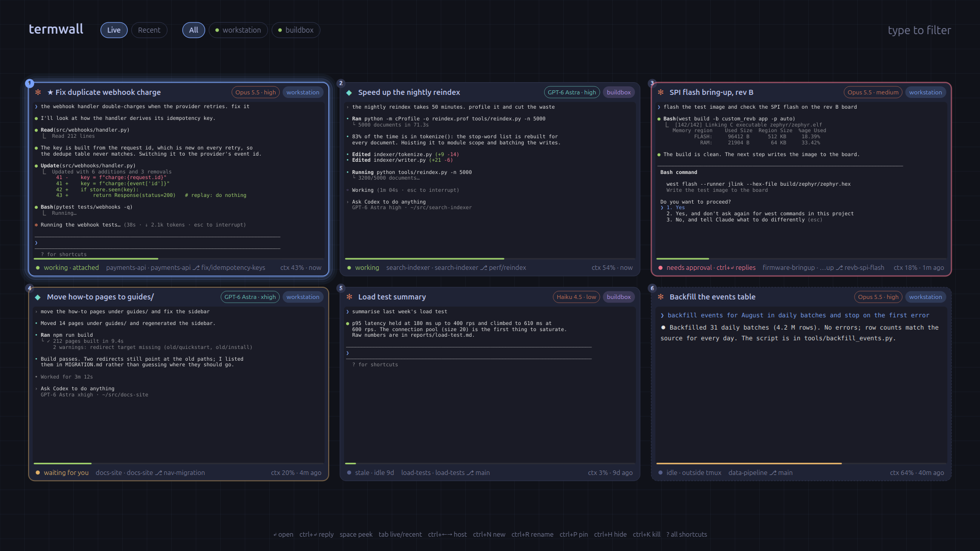Click the Haiku 4.5 low model badge
Screen dimensions: 980x551
click(x=576, y=297)
